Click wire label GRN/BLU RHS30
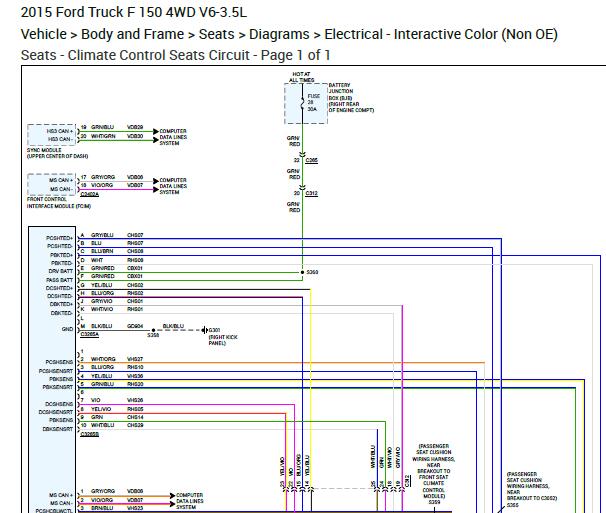Image resolution: width=606 pixels, height=513 pixels. [117, 384]
